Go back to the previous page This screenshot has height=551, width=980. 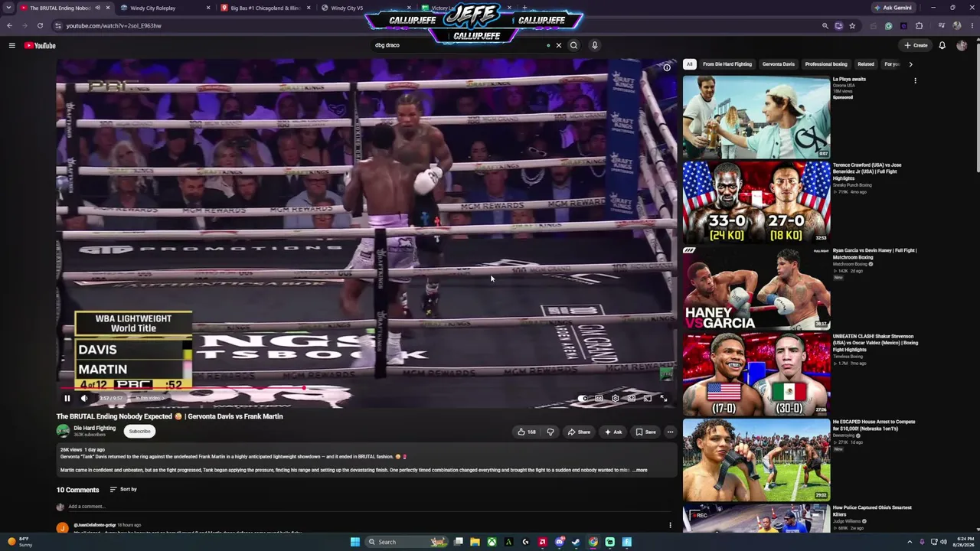pyautogui.click(x=9, y=26)
